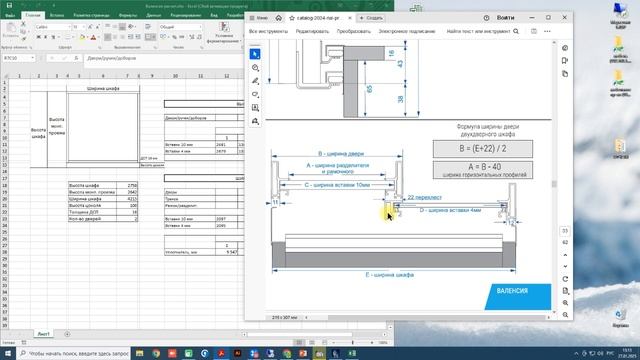Click the yellow fill color bucket

pyautogui.click(x=82, y=38)
